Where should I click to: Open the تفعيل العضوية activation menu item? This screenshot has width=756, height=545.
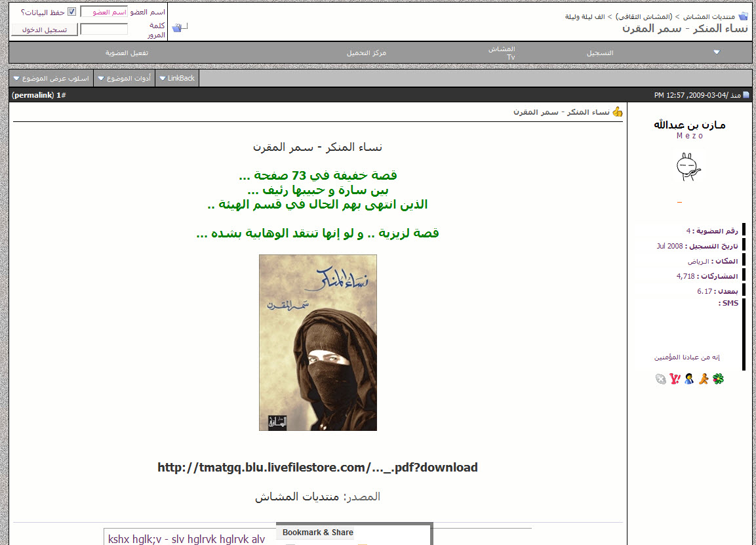[127, 53]
